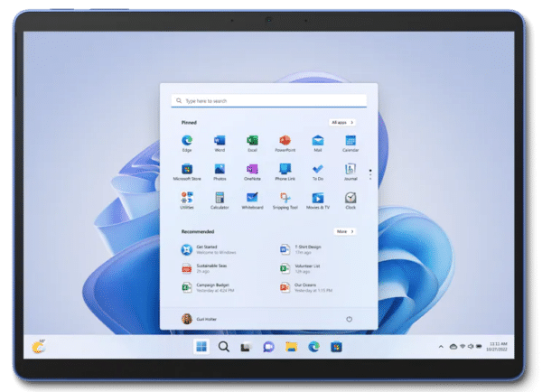
Task: Launch the Photos app
Action: pyautogui.click(x=220, y=172)
